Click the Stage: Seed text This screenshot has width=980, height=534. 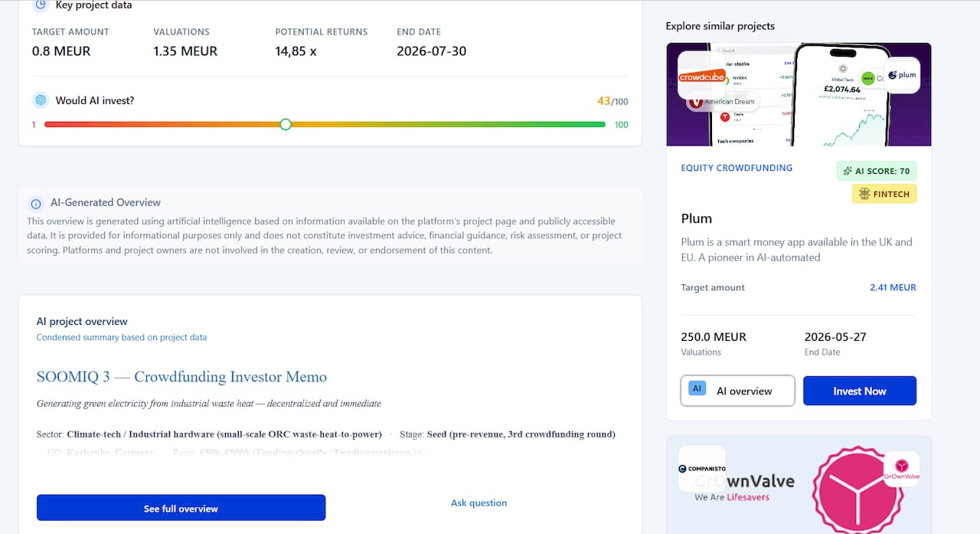pos(508,434)
